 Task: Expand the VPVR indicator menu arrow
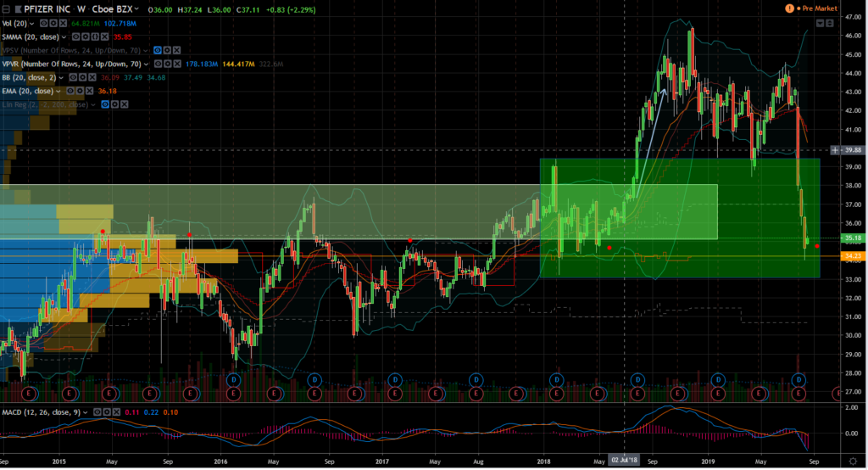pyautogui.click(x=146, y=64)
